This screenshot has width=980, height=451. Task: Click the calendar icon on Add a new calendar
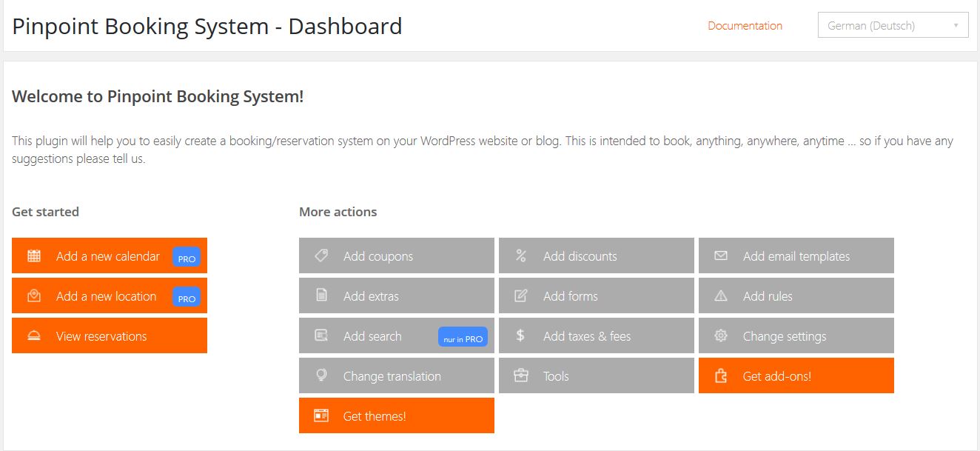[x=34, y=256]
